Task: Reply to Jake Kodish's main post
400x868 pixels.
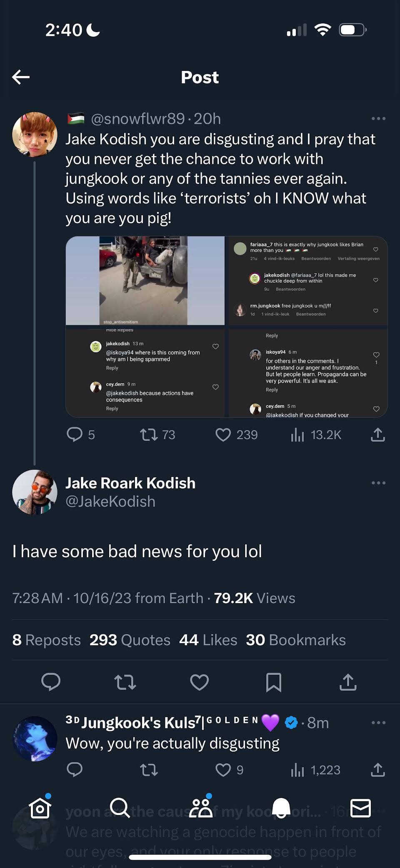Action: [x=51, y=682]
